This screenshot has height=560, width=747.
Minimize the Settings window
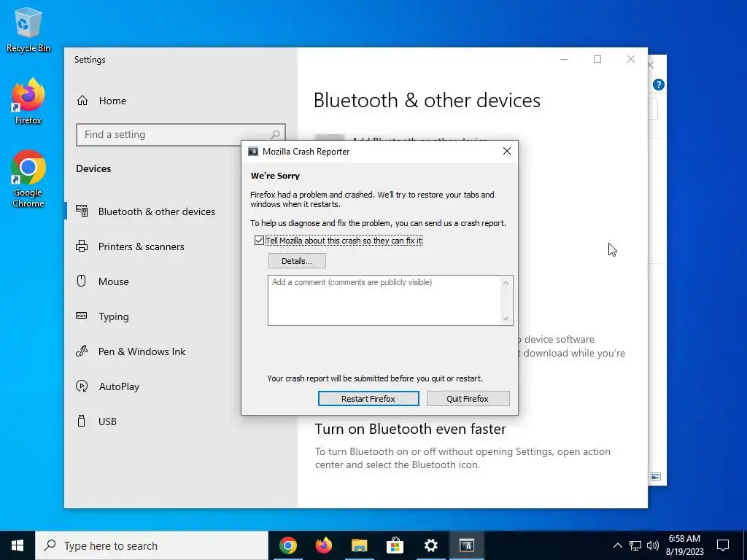click(x=564, y=59)
